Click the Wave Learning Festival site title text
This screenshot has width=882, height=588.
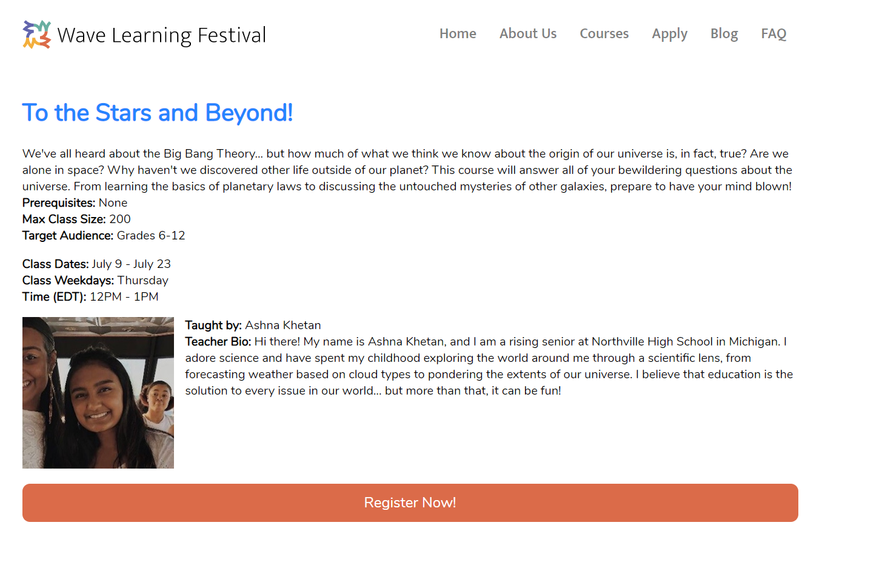[x=161, y=35]
